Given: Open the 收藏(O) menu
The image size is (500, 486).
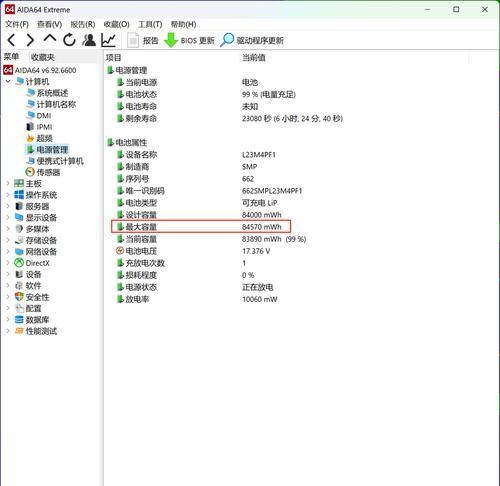Looking at the screenshot, I should pyautogui.click(x=116, y=24).
